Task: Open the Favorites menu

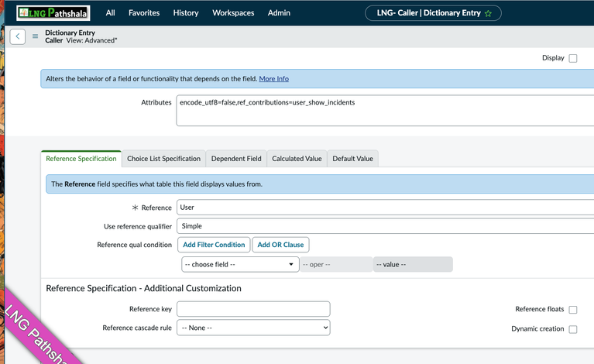Action: [143, 13]
